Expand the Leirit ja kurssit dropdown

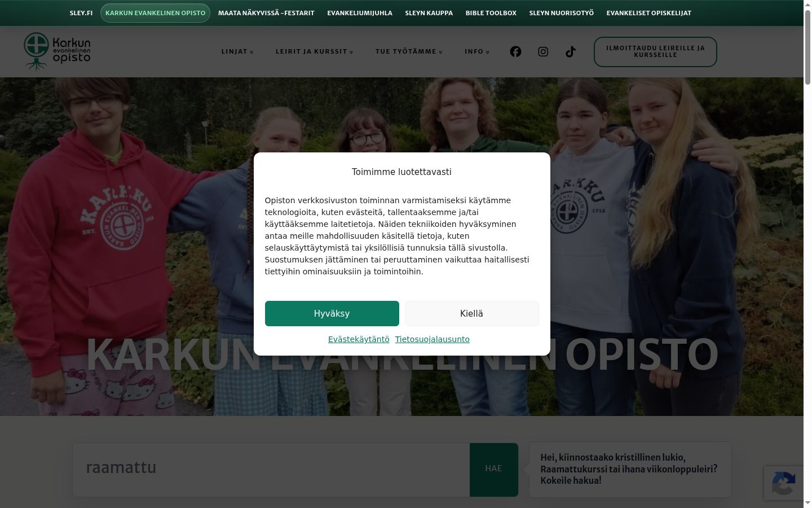pyautogui.click(x=314, y=51)
